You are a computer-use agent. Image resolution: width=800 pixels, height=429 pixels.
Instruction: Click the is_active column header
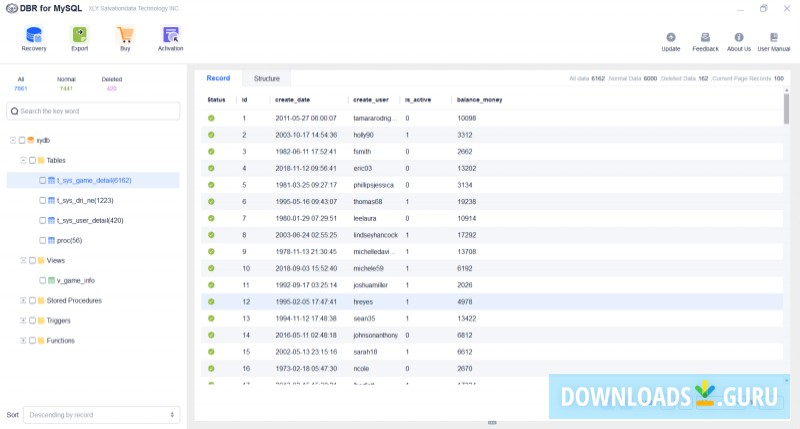(x=418, y=100)
